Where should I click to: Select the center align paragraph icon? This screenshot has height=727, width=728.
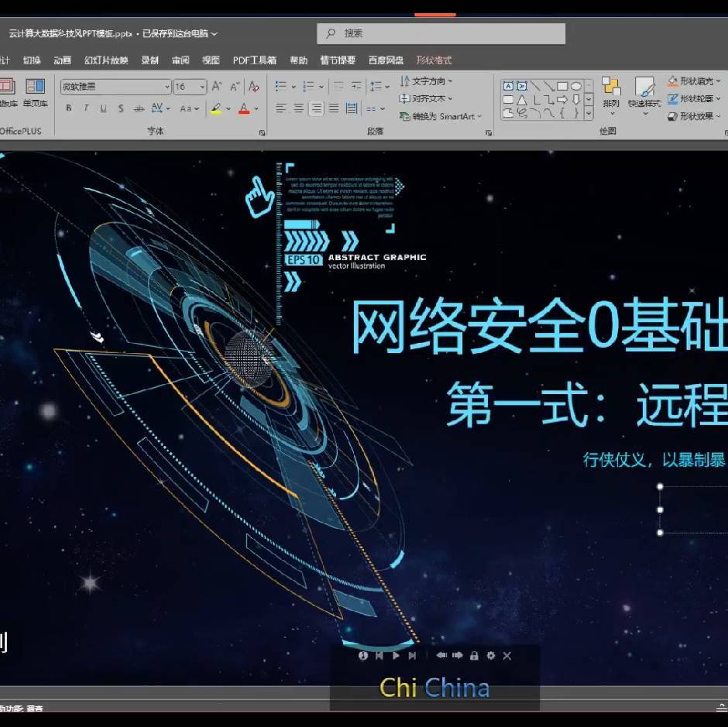coord(298,108)
